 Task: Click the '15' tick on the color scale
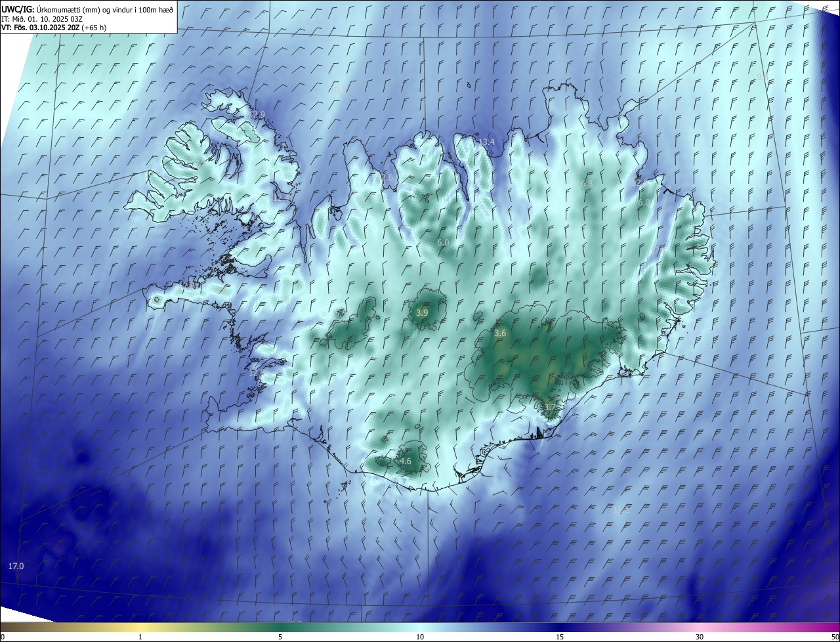pyautogui.click(x=560, y=637)
